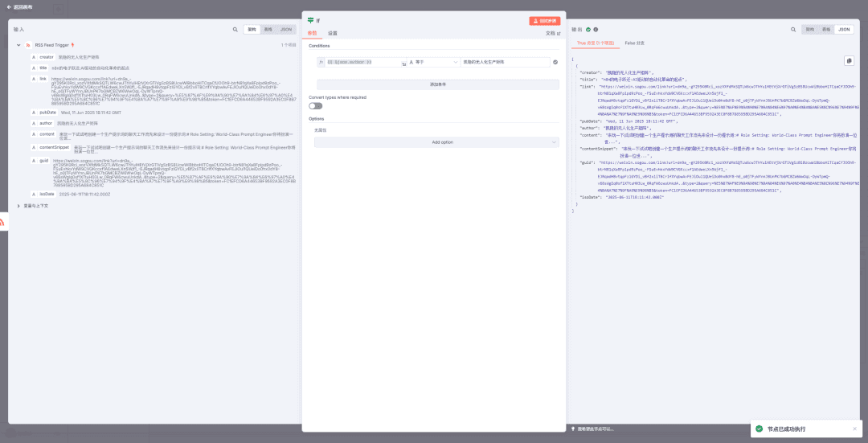Copy the output JSON with copy icon
Viewport: 868px width, 443px height.
849,61
